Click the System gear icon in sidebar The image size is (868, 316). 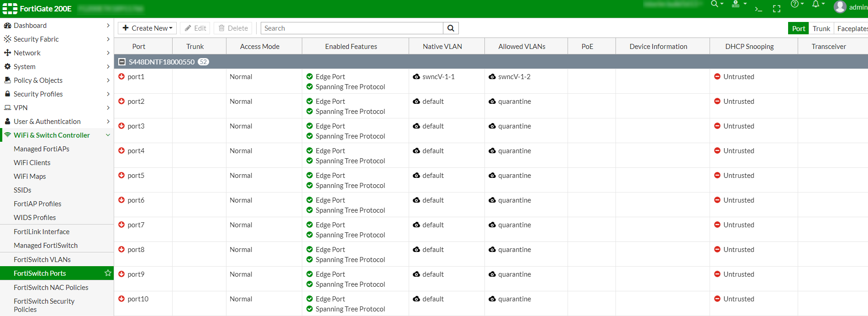click(7, 67)
